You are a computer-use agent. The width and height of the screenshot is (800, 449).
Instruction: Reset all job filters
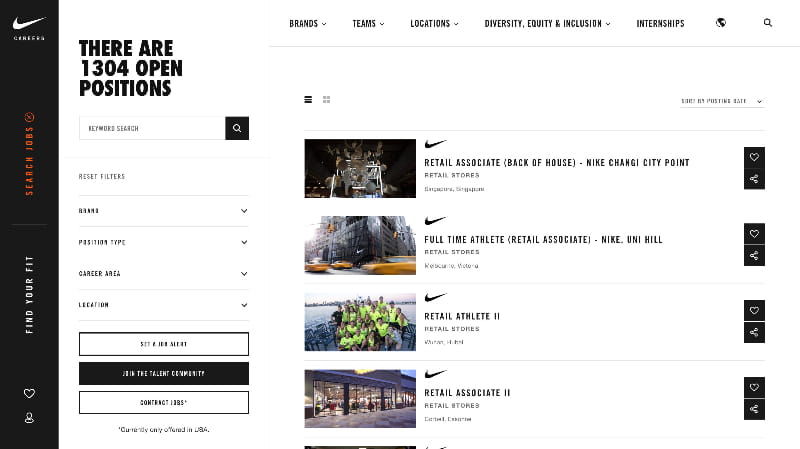[102, 177]
